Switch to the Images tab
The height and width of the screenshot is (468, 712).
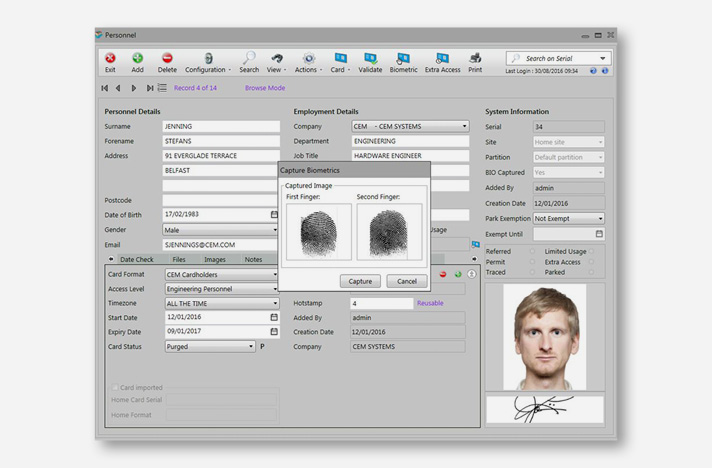pos(215,260)
